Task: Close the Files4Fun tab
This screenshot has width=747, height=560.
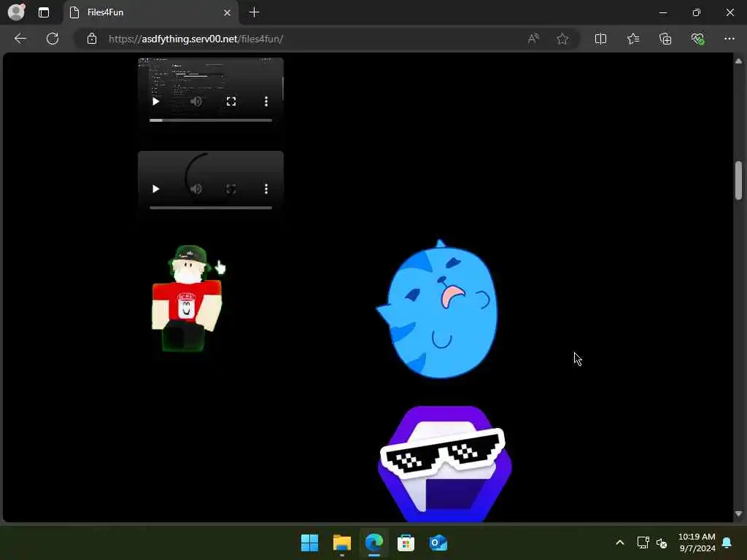Action: point(228,13)
